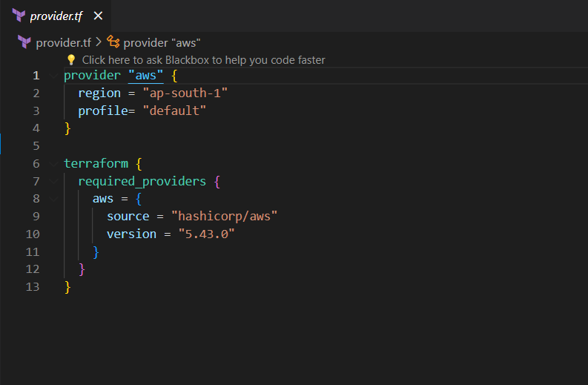Collapse the terraform block on line 6
The height and width of the screenshot is (385, 588).
pos(53,164)
